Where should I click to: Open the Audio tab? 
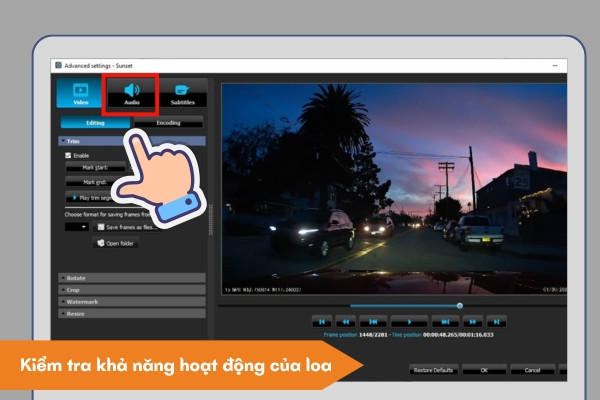(131, 93)
